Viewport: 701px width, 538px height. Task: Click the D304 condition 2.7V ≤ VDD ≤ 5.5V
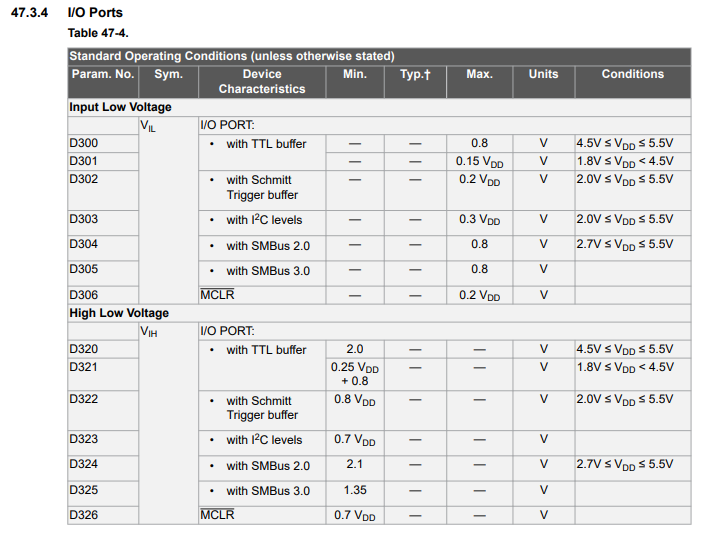click(625, 245)
